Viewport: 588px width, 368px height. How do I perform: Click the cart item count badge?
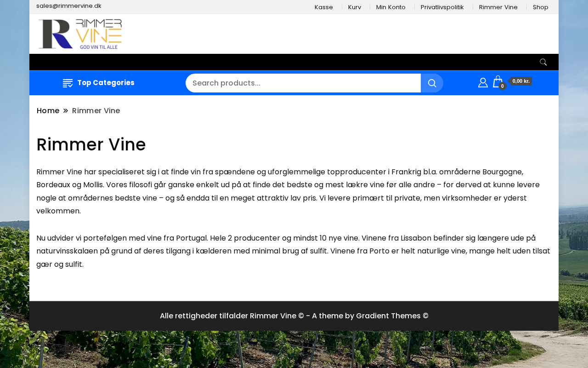[x=503, y=86]
